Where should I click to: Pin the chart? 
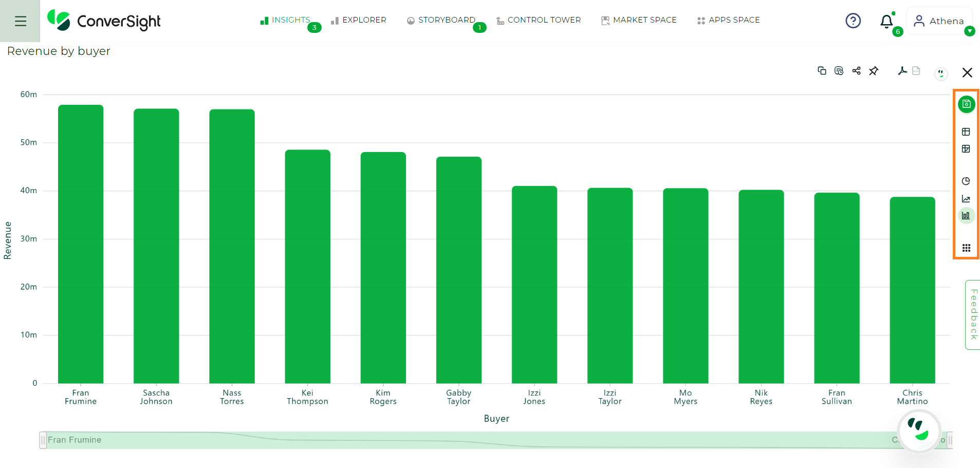pos(874,71)
